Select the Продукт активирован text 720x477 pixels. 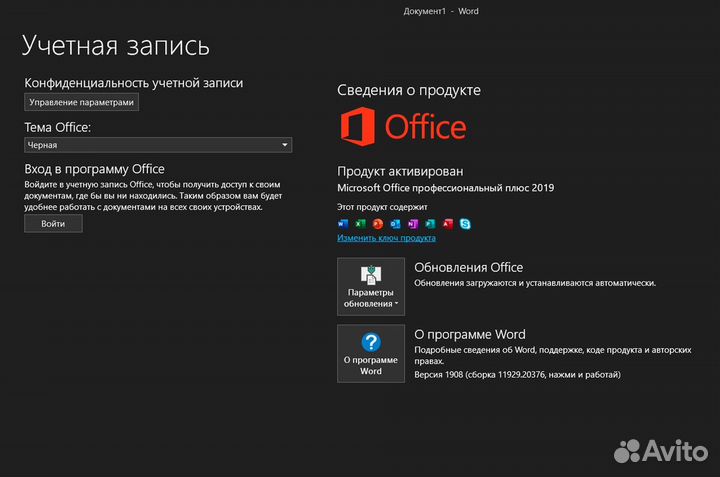tap(400, 171)
